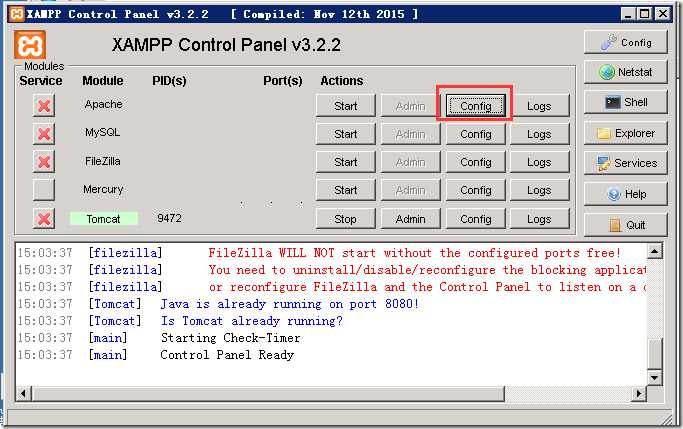Toggle FileZilla service install red X
The image size is (683, 429).
point(44,162)
